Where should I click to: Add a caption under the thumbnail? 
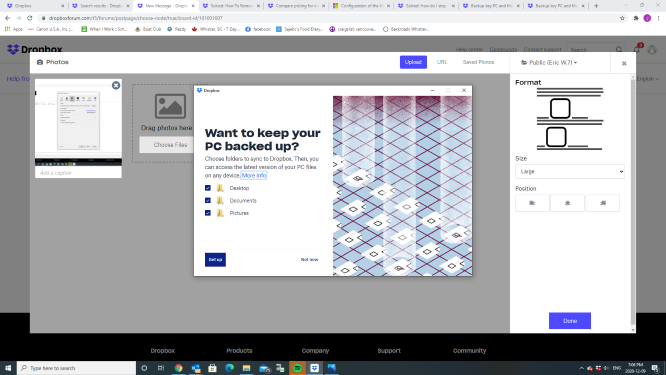(x=78, y=173)
